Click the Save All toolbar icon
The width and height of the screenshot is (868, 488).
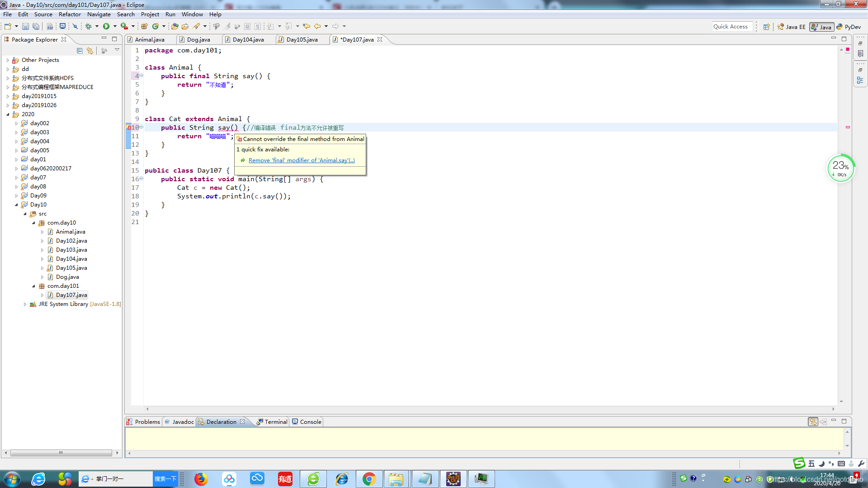click(x=36, y=27)
